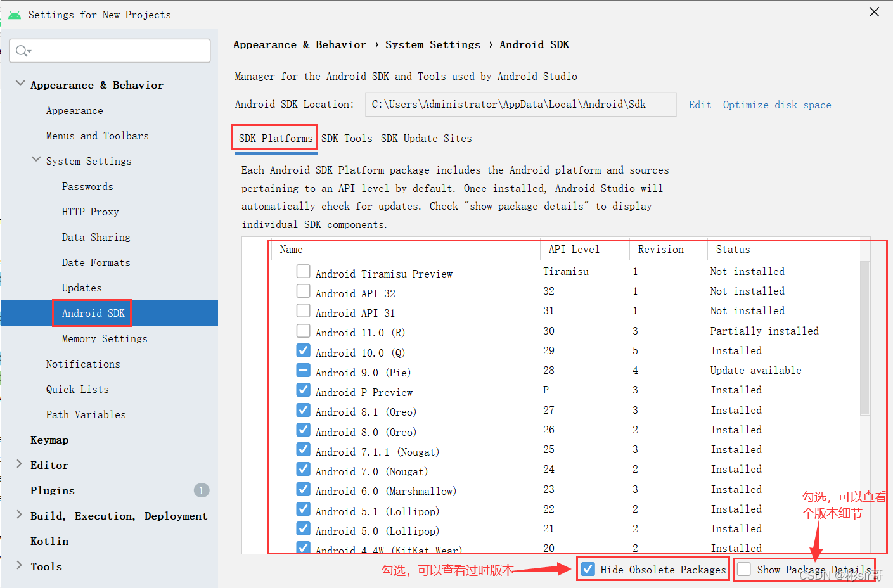The image size is (893, 588).
Task: Uncheck the Android 5.0 (Lollipop) checkbox
Action: pyautogui.click(x=304, y=528)
